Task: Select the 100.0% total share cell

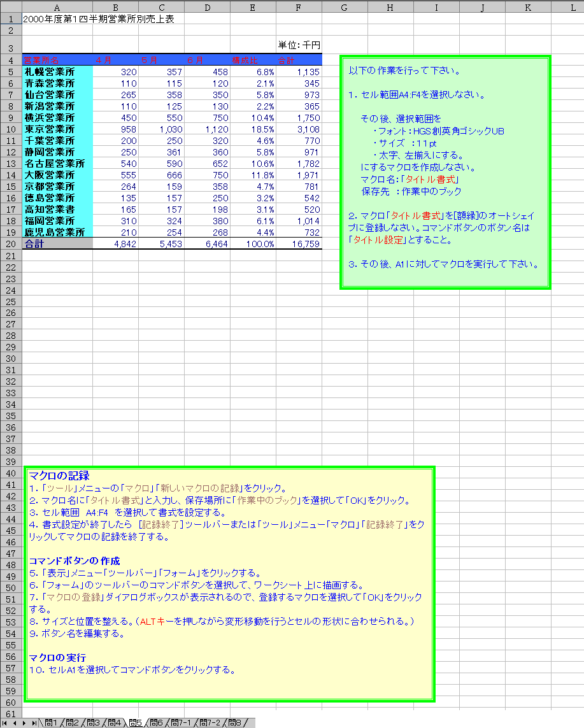Action: pos(253,244)
